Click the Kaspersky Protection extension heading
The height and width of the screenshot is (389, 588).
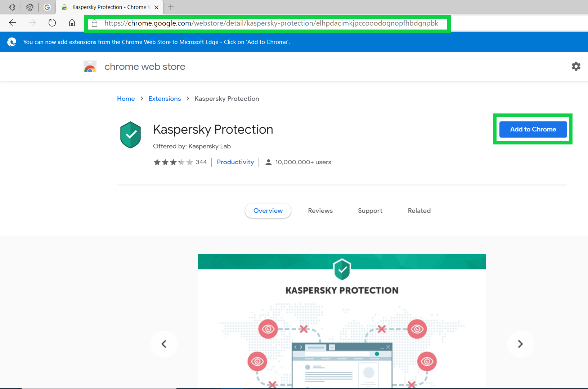pos(213,130)
